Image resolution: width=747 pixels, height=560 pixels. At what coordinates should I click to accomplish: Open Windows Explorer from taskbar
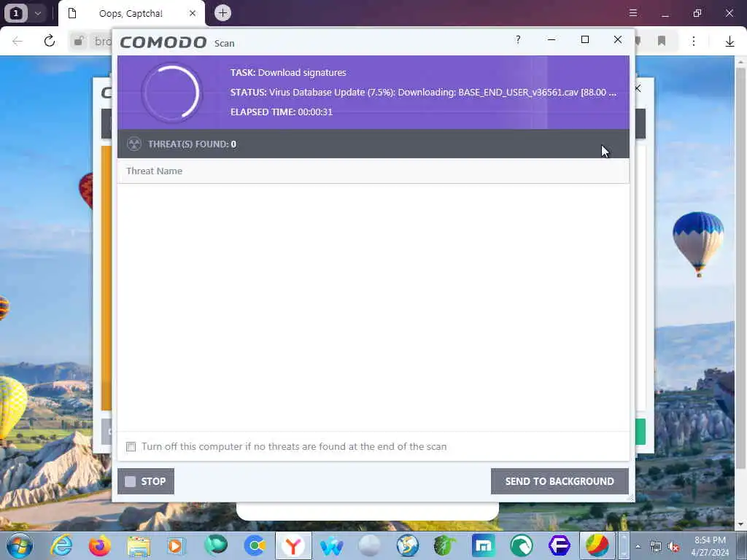click(138, 545)
